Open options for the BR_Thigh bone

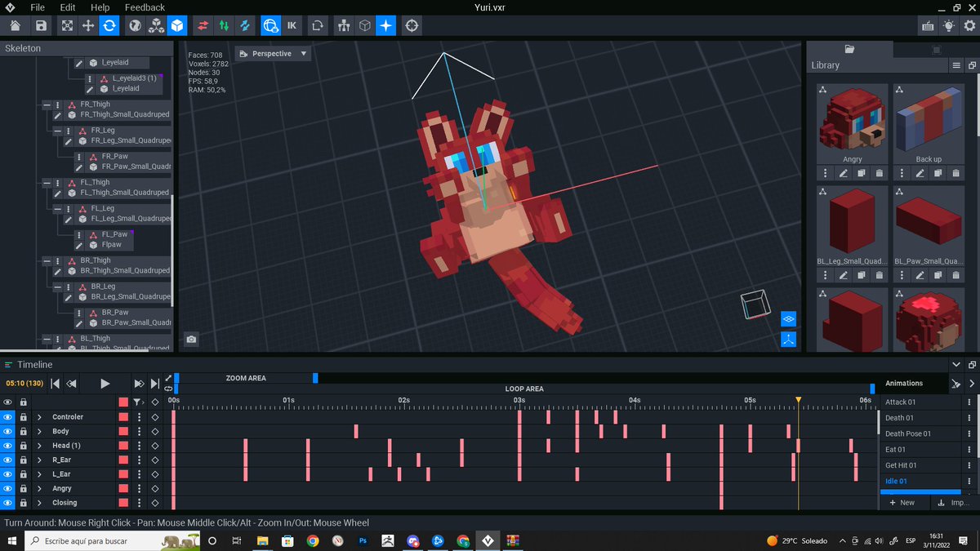(x=58, y=260)
